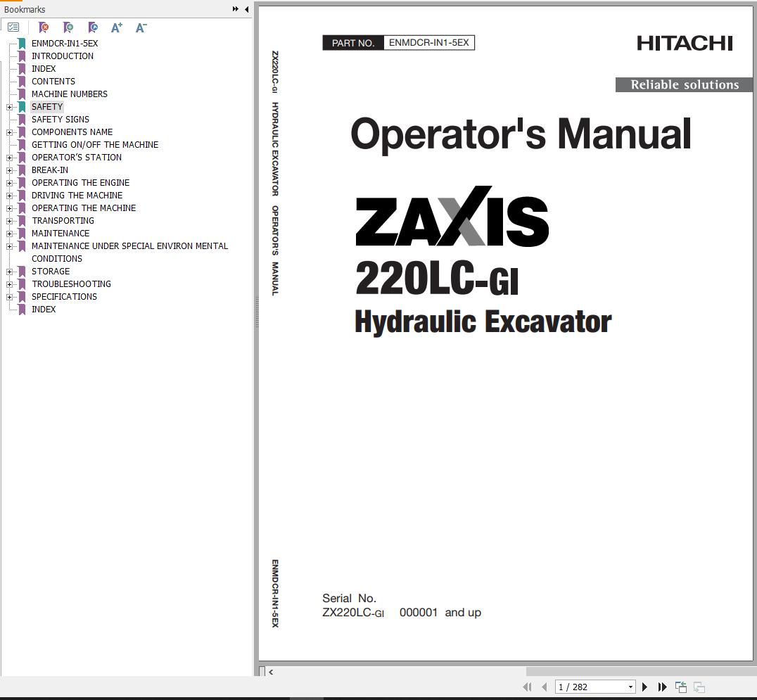Expand the OPERATOR'S STATION bookmark node
This screenshot has height=700, width=757.
(x=9, y=158)
